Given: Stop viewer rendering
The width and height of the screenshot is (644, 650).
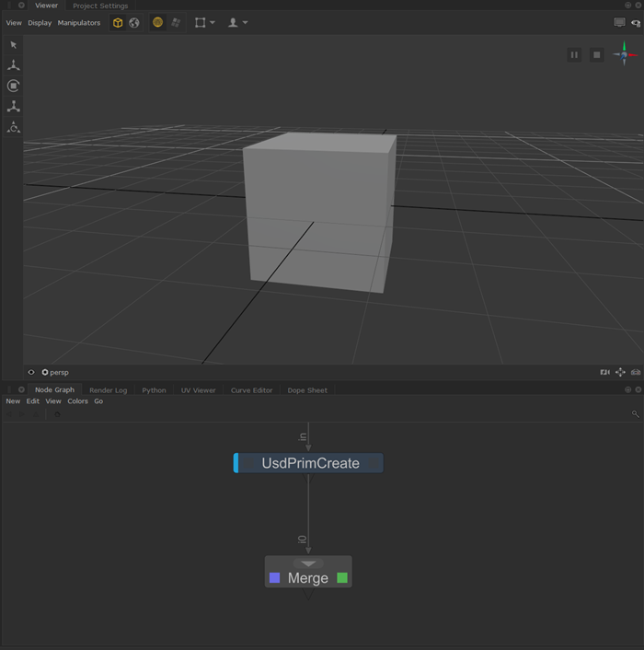Looking at the screenshot, I should (596, 55).
